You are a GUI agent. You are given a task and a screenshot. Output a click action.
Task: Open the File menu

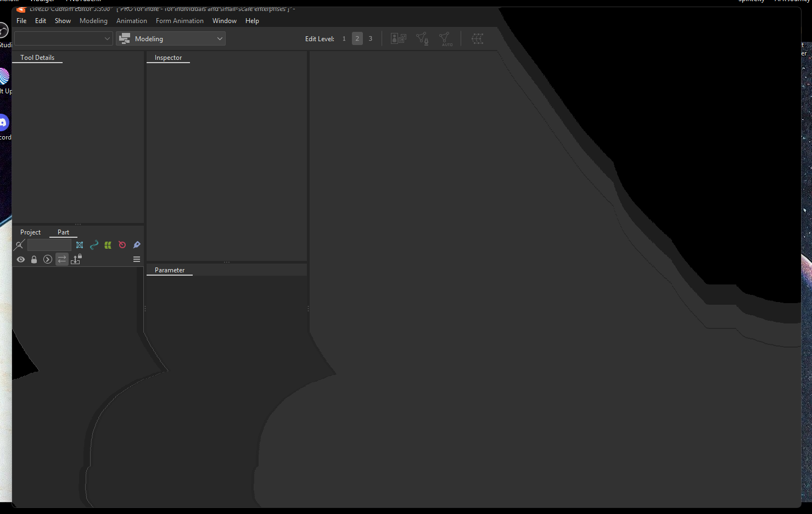coord(21,21)
